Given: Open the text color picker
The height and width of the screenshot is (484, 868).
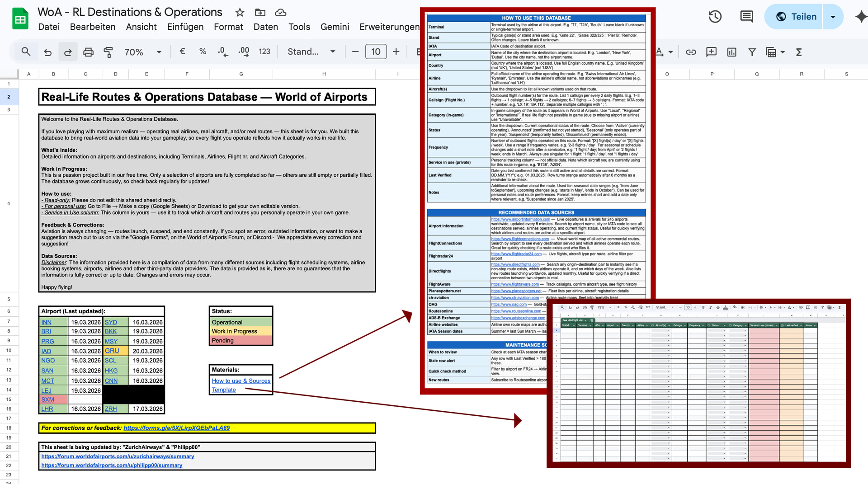Looking at the screenshot, I should 660,52.
